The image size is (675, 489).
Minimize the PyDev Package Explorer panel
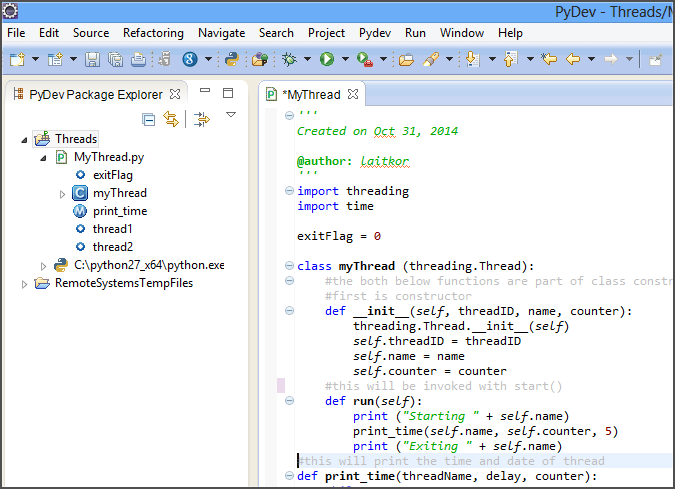pyautogui.click(x=205, y=93)
